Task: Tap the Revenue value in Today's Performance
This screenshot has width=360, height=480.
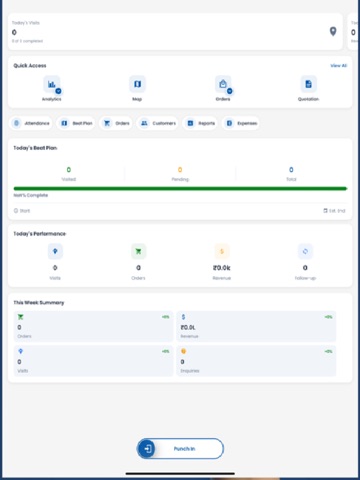Action: point(222,268)
